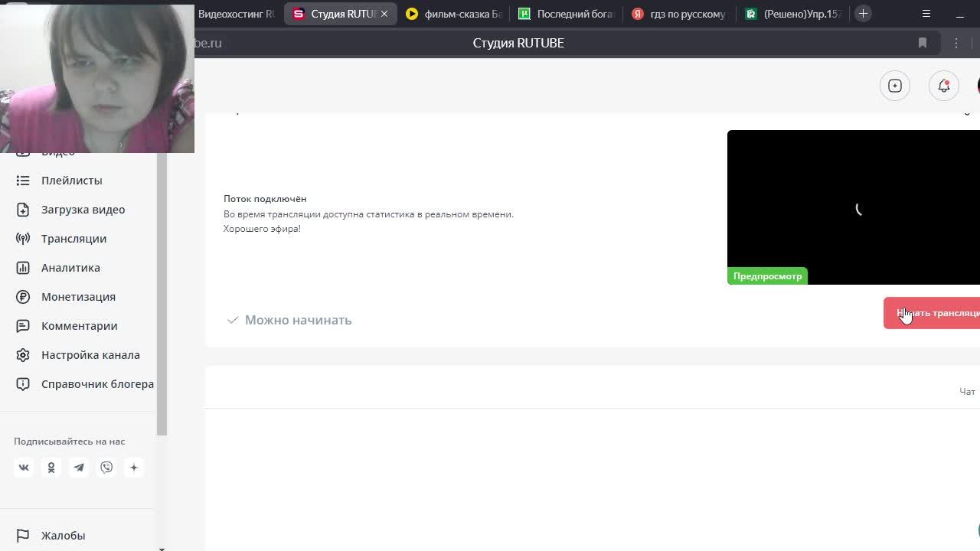Click the add video plus icon in header
The width and height of the screenshot is (980, 551).
coord(895,86)
